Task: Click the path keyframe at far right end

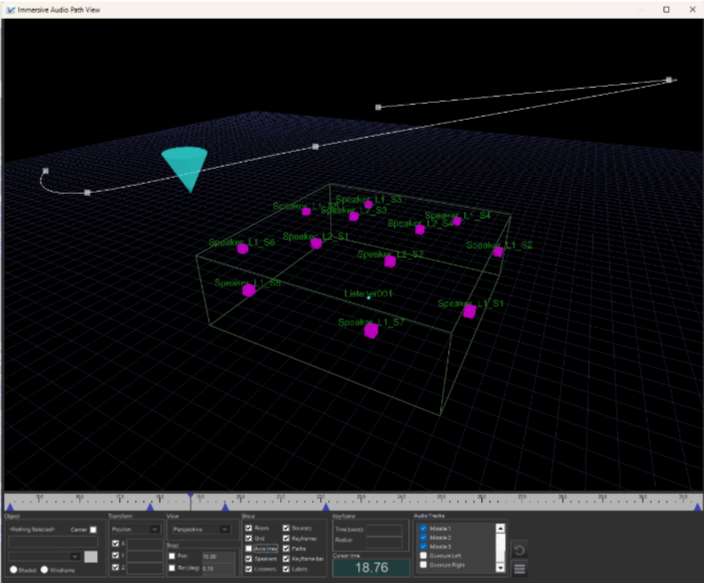Action: click(x=670, y=80)
